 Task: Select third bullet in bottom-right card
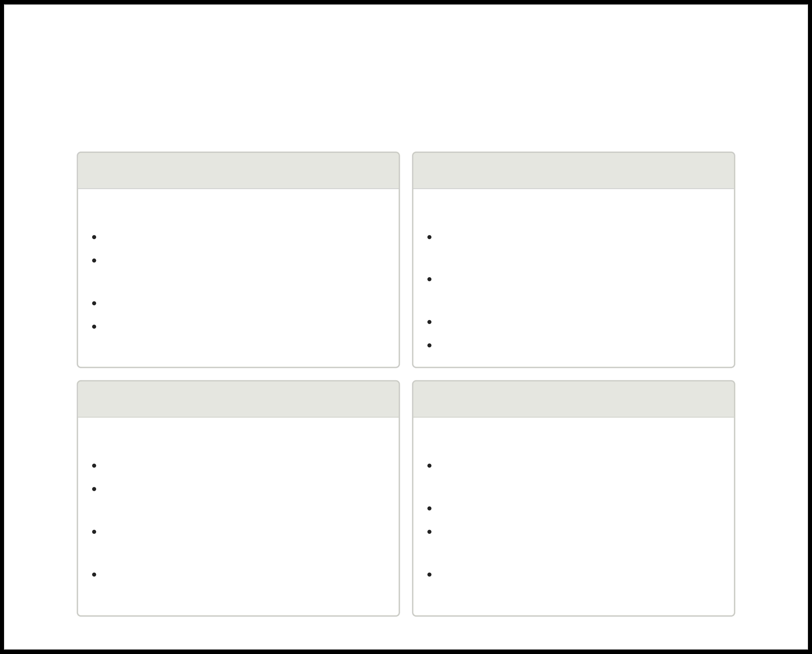click(429, 532)
